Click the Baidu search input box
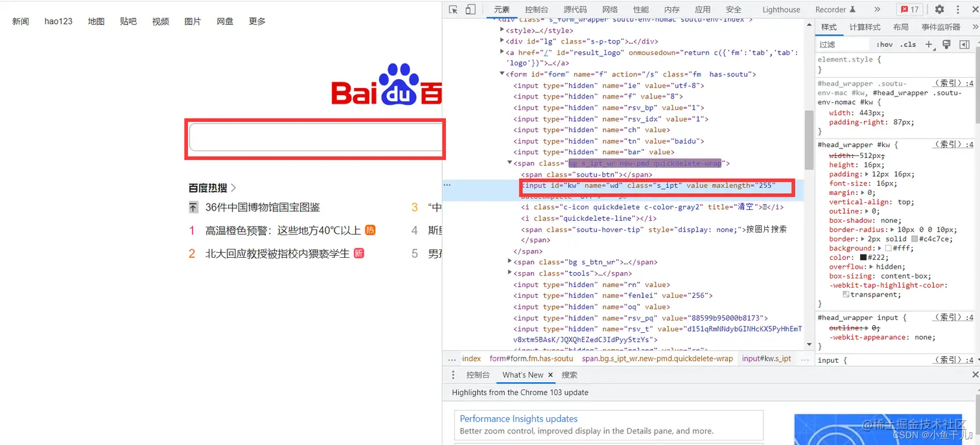Image resolution: width=980 pixels, height=445 pixels. (x=316, y=138)
